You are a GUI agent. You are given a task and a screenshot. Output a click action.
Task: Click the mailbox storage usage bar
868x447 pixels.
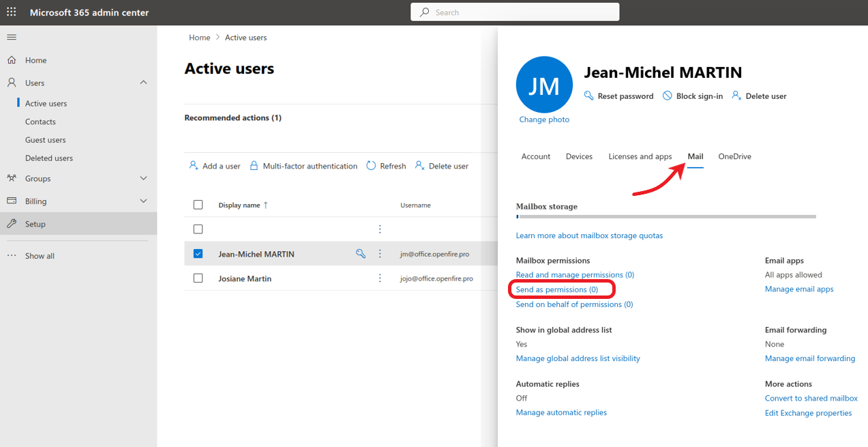(x=666, y=216)
